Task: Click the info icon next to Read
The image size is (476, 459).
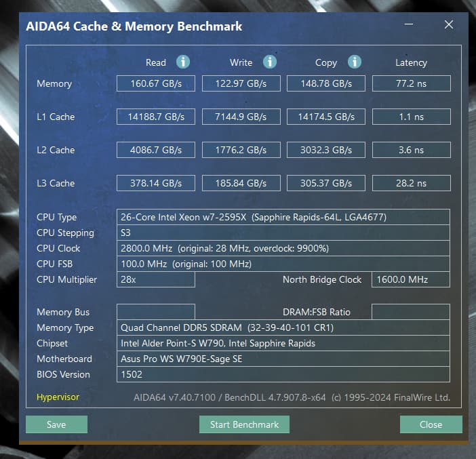Action: tap(183, 62)
